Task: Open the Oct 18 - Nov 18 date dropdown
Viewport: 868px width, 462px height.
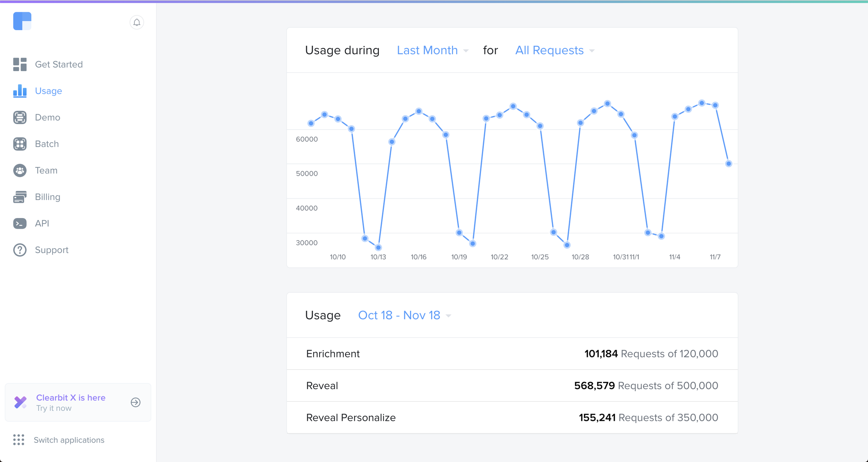Action: (x=404, y=315)
